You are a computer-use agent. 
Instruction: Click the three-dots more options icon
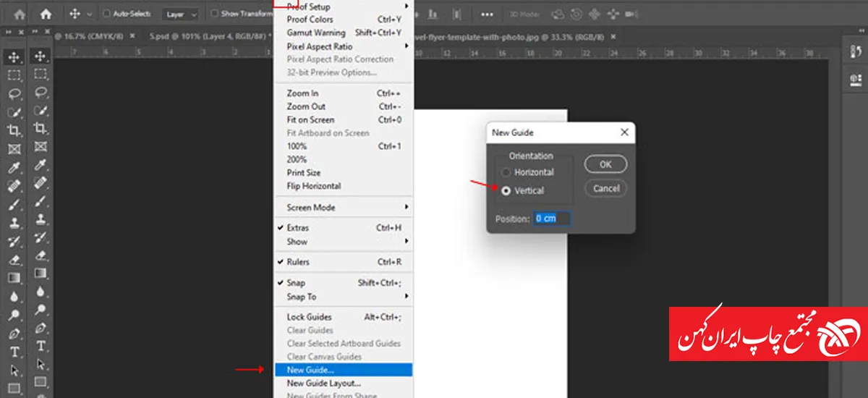tap(488, 14)
